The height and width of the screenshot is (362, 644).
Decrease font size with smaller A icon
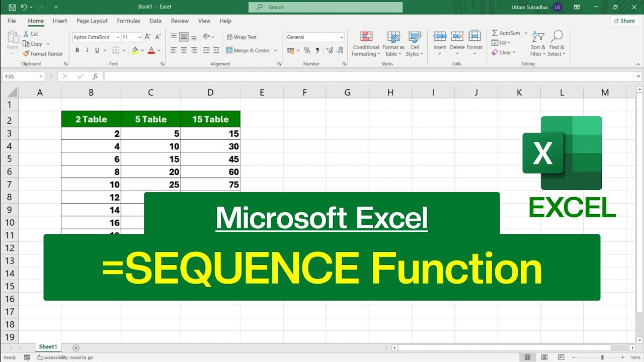click(157, 37)
